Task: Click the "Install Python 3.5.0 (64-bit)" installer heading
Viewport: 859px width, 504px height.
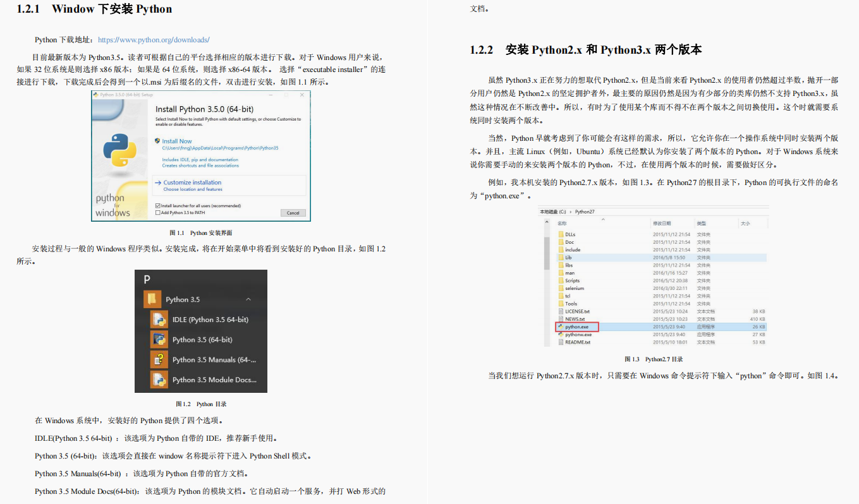Action: (204, 109)
